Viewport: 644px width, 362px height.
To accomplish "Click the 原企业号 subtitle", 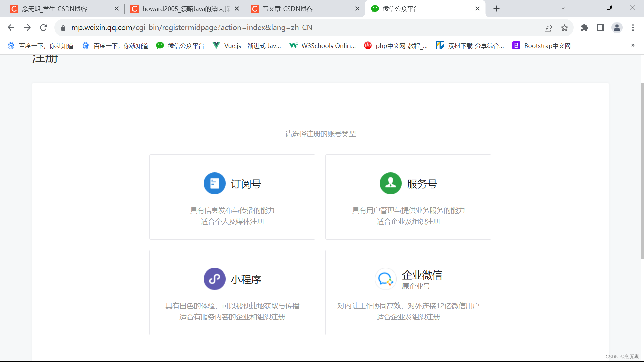I will coord(416,286).
